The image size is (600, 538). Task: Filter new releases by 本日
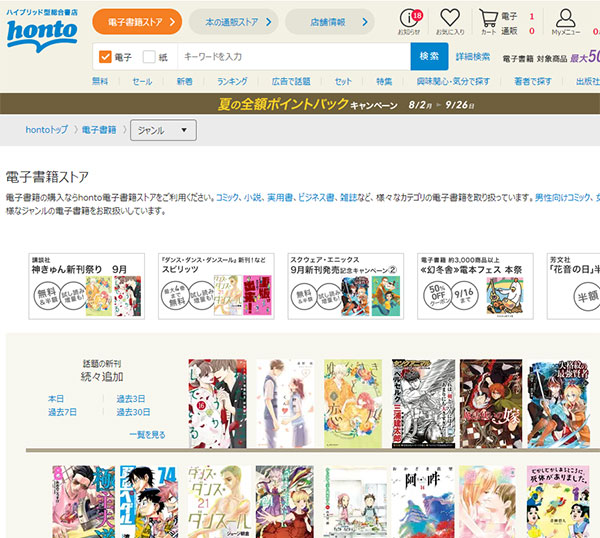pos(56,399)
